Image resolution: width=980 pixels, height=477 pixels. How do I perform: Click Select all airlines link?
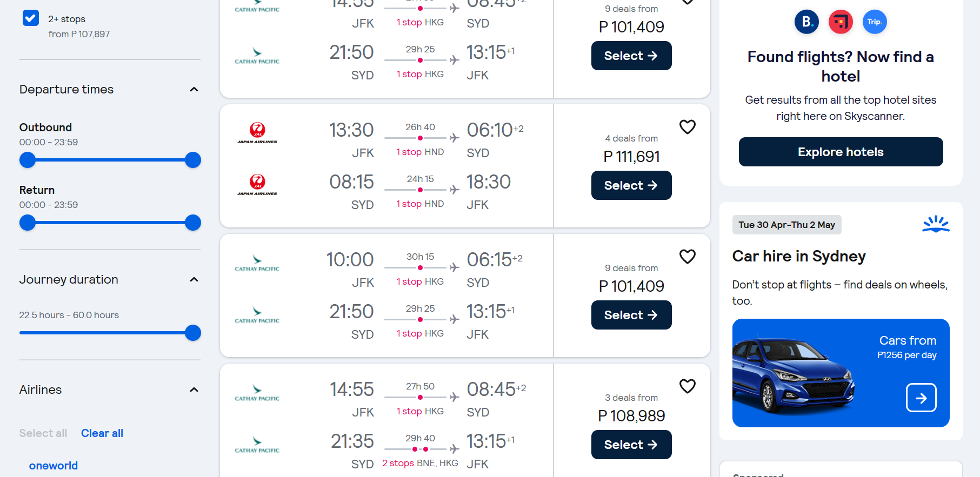tap(43, 433)
